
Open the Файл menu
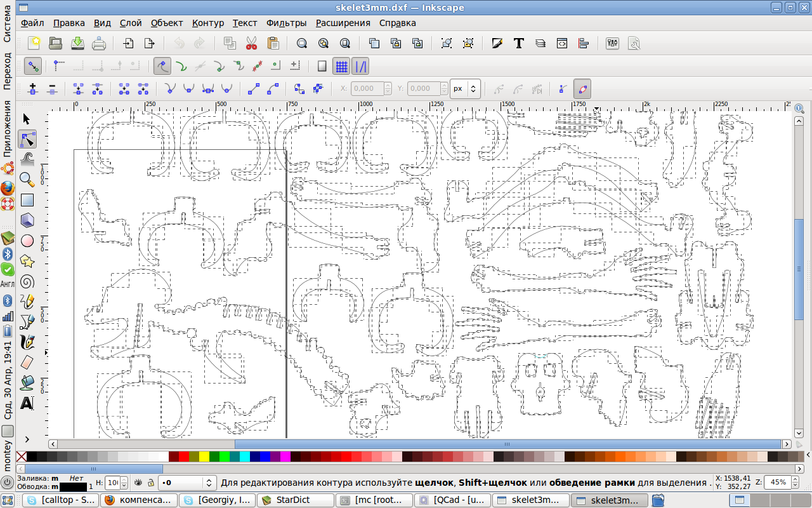tap(32, 23)
